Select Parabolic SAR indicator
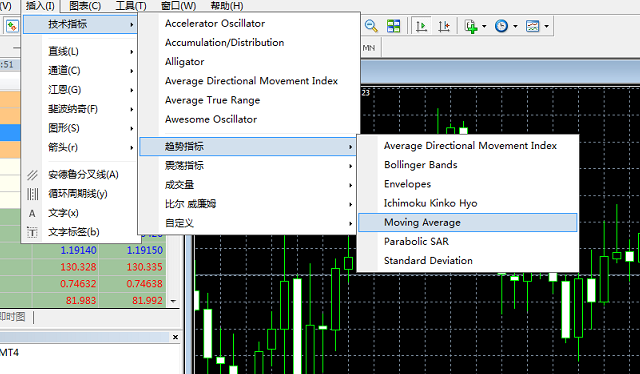The image size is (640, 374). tap(468, 242)
